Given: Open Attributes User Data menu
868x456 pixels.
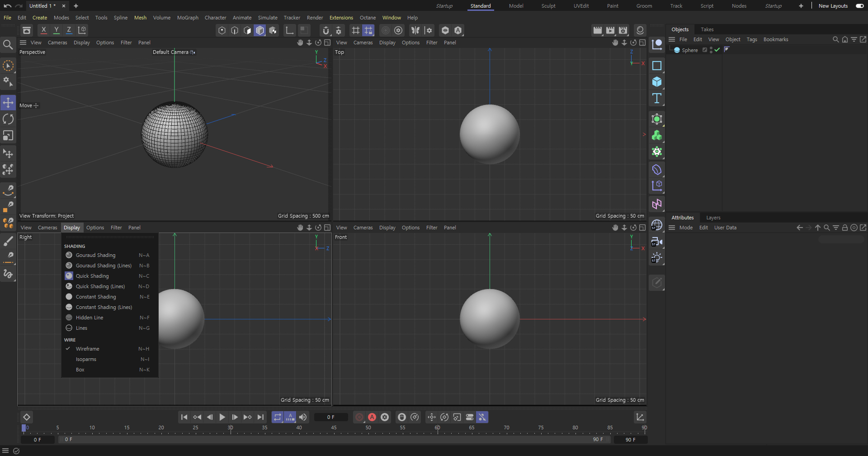Looking at the screenshot, I should [x=725, y=228].
